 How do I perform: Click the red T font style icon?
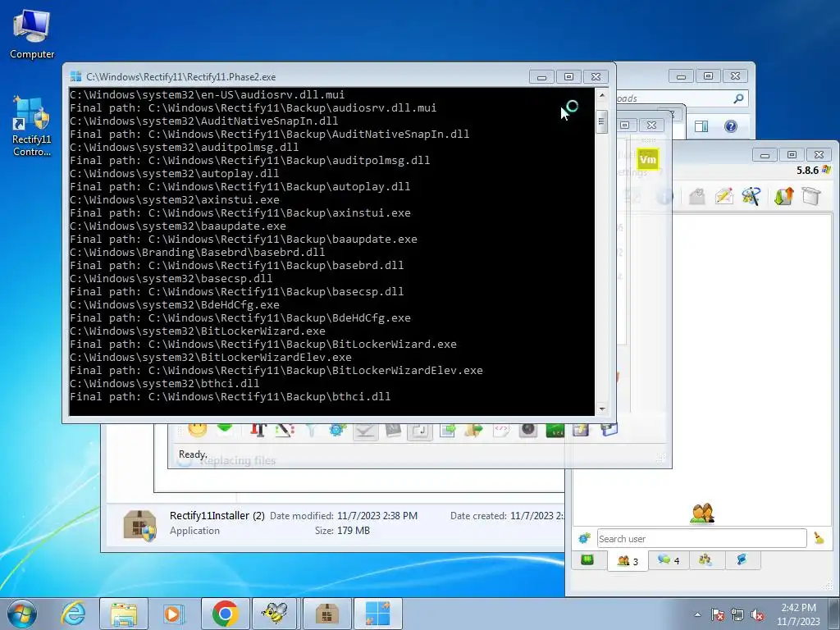[258, 430]
